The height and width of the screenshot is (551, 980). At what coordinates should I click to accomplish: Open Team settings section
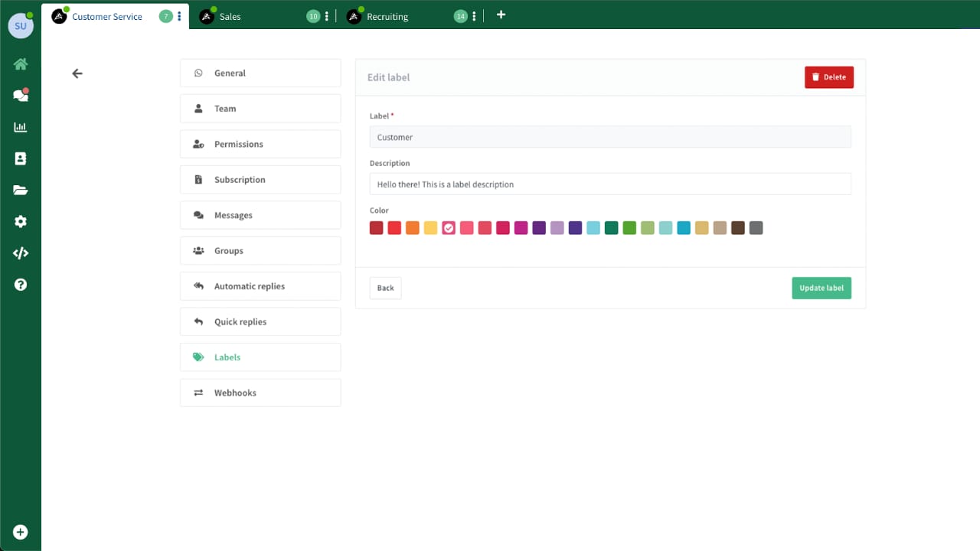pos(260,109)
